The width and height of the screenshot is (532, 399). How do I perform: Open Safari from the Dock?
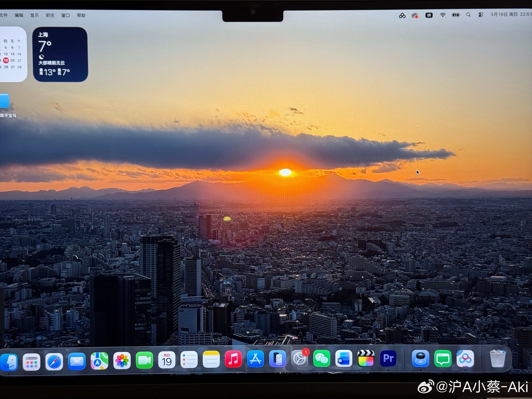pyautogui.click(x=54, y=362)
